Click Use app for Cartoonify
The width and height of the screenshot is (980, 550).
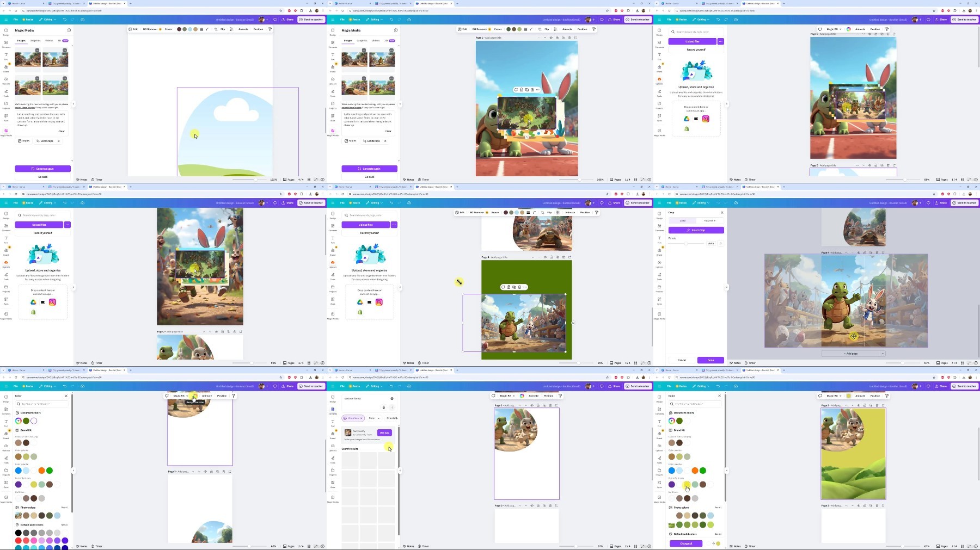(x=384, y=432)
